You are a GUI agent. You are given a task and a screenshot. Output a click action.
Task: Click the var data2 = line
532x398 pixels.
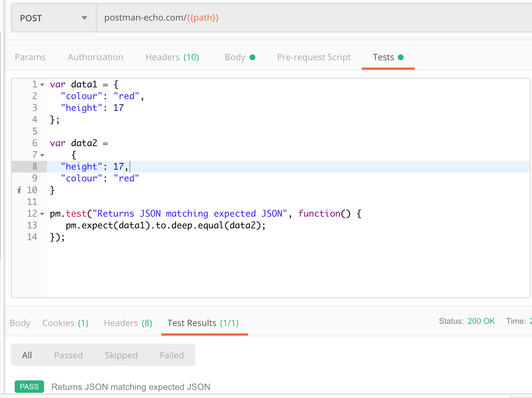(79, 143)
